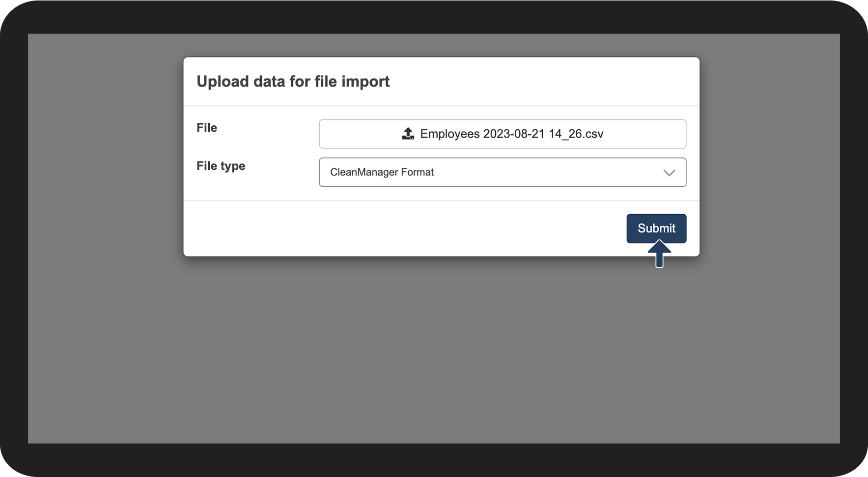The width and height of the screenshot is (868, 477).
Task: Click the "File" field label
Action: pos(207,128)
